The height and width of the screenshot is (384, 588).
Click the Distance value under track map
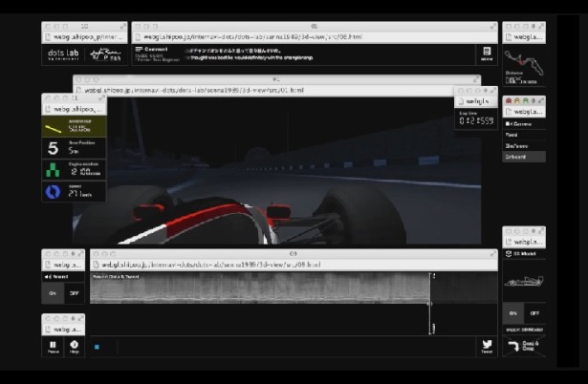521,80
